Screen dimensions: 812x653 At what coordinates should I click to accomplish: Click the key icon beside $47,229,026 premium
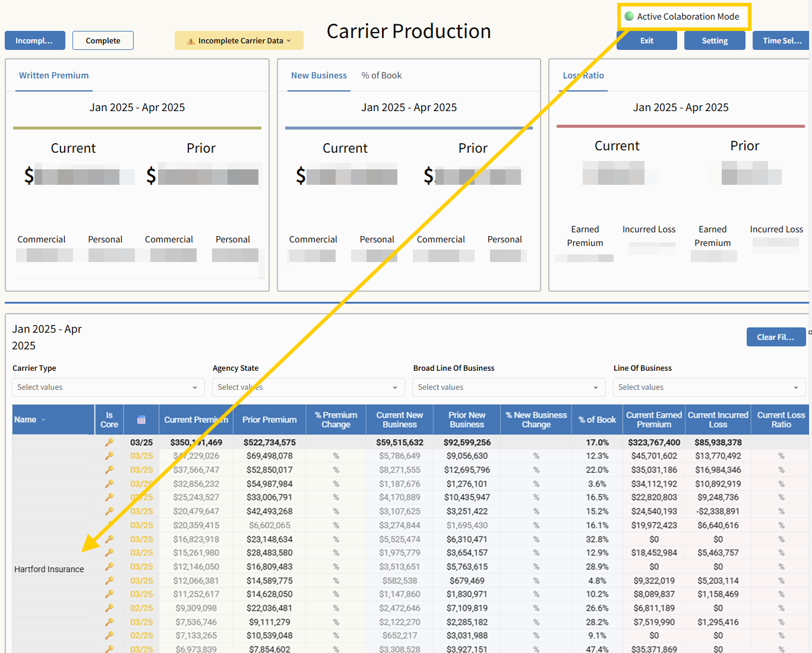[109, 456]
